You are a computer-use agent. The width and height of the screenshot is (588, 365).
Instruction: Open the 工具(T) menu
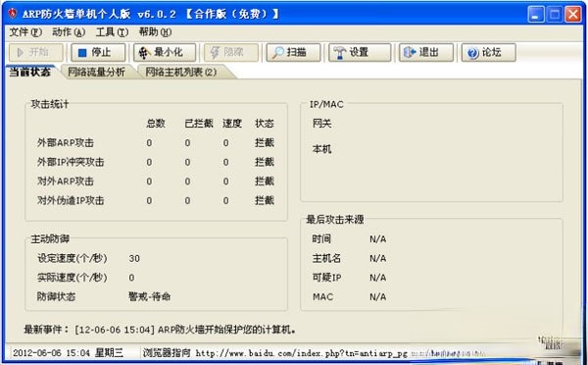click(112, 32)
